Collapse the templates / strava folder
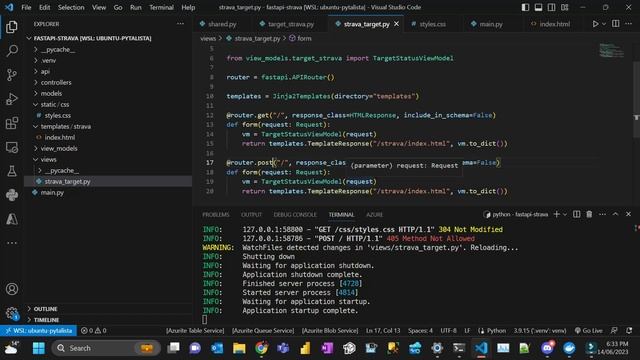640x360 pixels. (x=66, y=127)
